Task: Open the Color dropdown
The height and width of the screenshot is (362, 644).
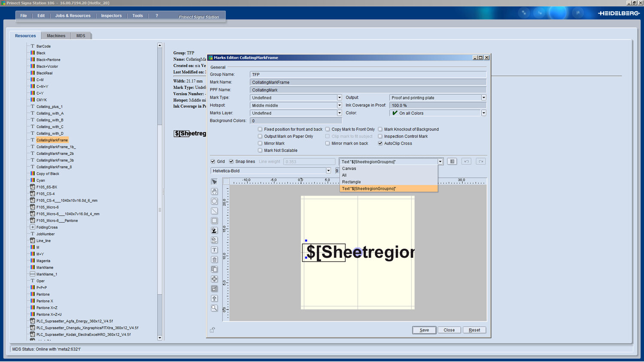Action: pyautogui.click(x=483, y=113)
